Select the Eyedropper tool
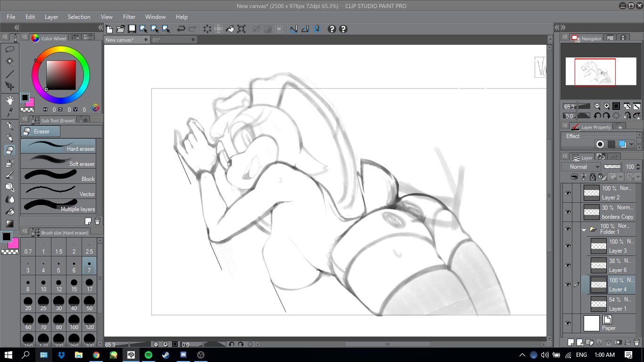644x362 pixels. (x=9, y=112)
